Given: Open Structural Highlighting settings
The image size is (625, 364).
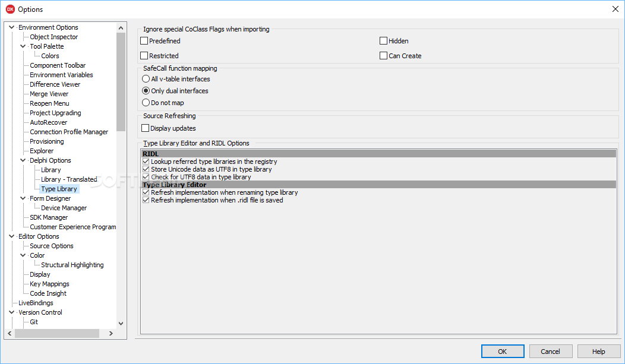Looking at the screenshot, I should (72, 265).
